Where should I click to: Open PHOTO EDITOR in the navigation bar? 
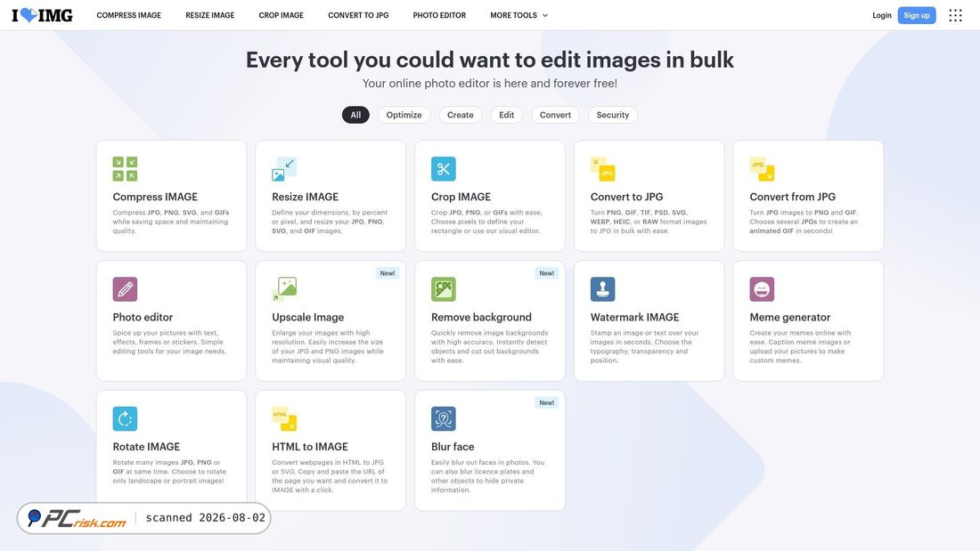click(439, 15)
